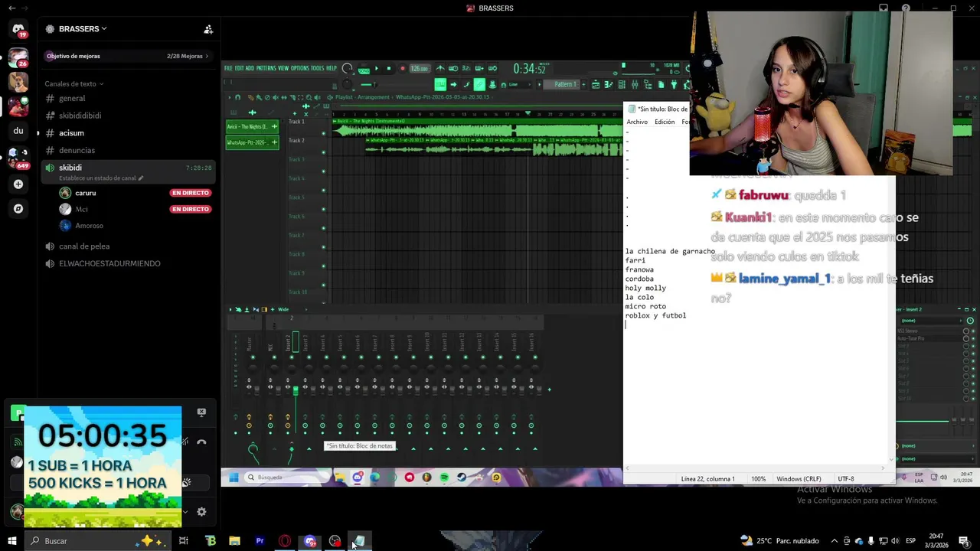Open the Windows Start button

pyautogui.click(x=11, y=541)
